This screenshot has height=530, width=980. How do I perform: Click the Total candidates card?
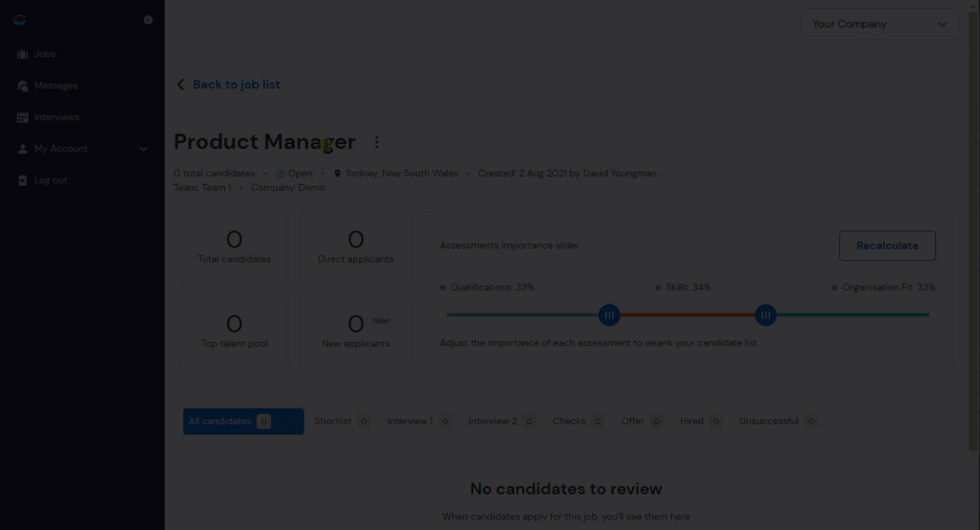point(234,247)
